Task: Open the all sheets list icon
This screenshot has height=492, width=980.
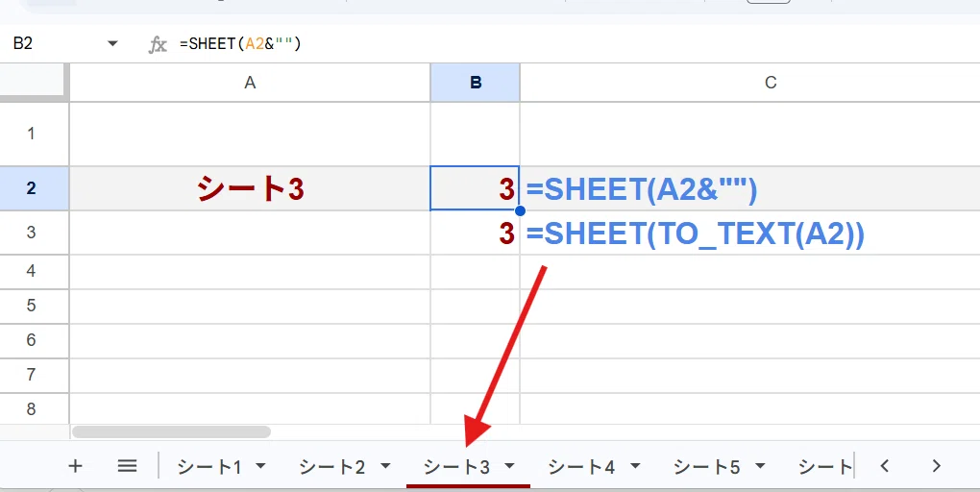Action: [x=127, y=466]
